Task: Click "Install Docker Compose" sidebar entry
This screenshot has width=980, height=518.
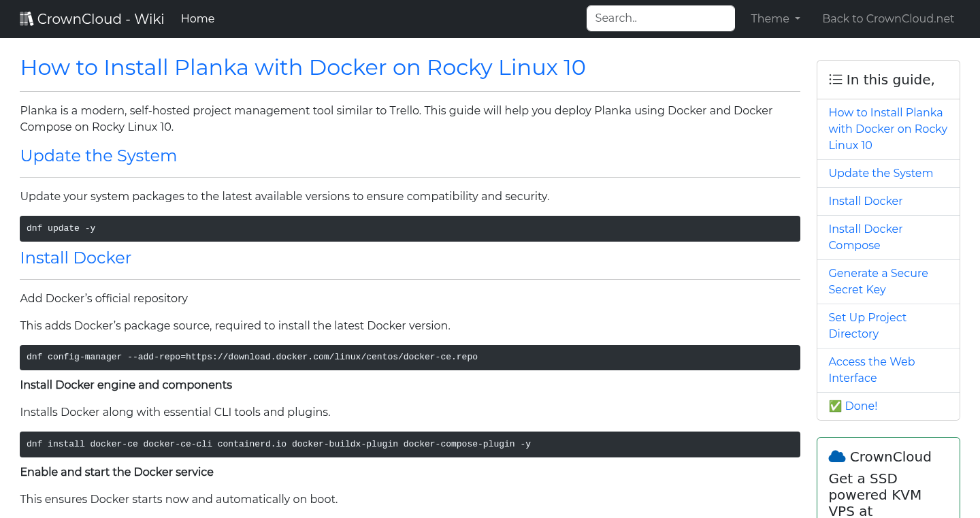Action: coord(865,237)
